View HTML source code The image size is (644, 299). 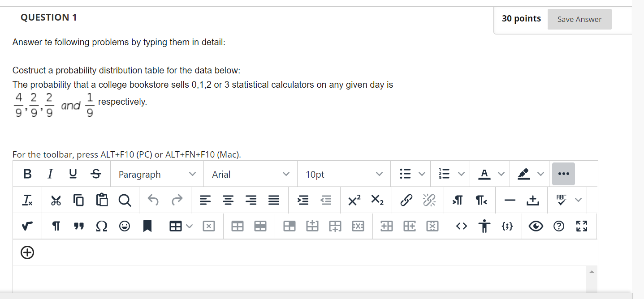461,227
